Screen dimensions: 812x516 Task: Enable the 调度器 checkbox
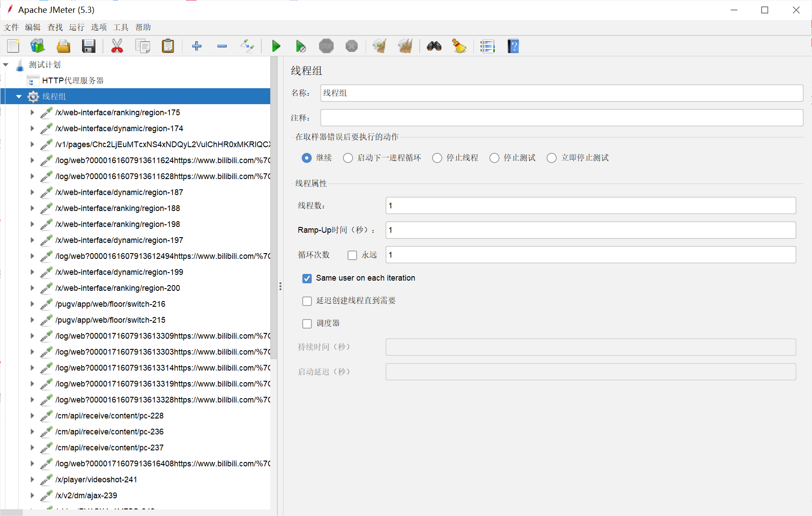point(307,324)
